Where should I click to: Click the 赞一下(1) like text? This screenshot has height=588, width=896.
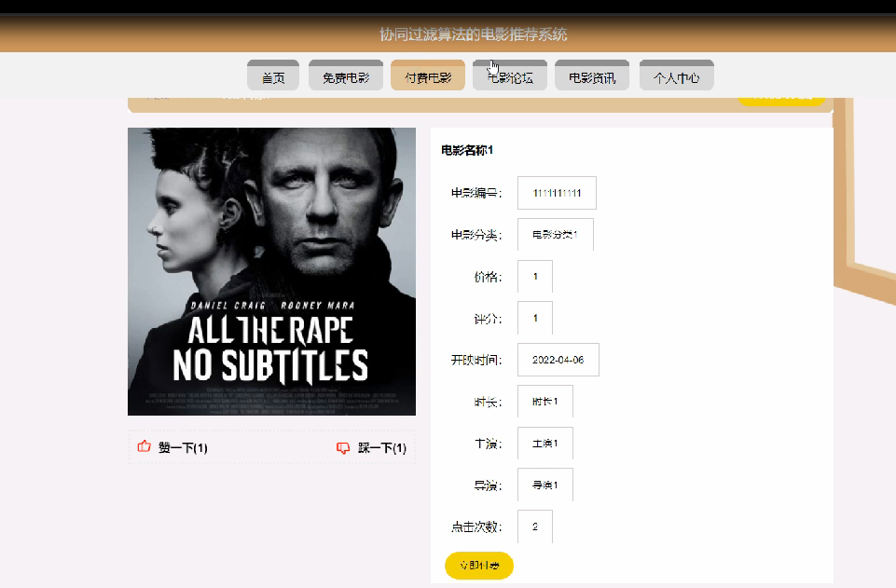click(x=183, y=448)
